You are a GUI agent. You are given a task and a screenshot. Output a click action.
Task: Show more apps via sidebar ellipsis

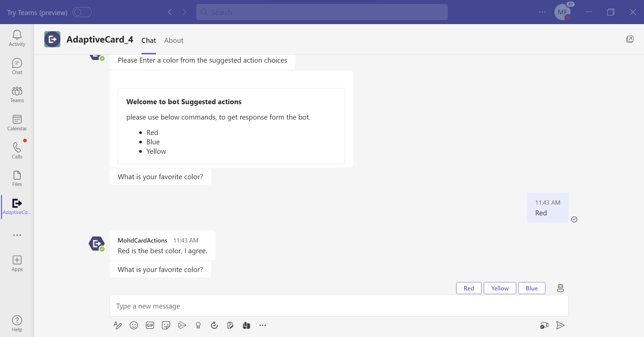(x=17, y=235)
